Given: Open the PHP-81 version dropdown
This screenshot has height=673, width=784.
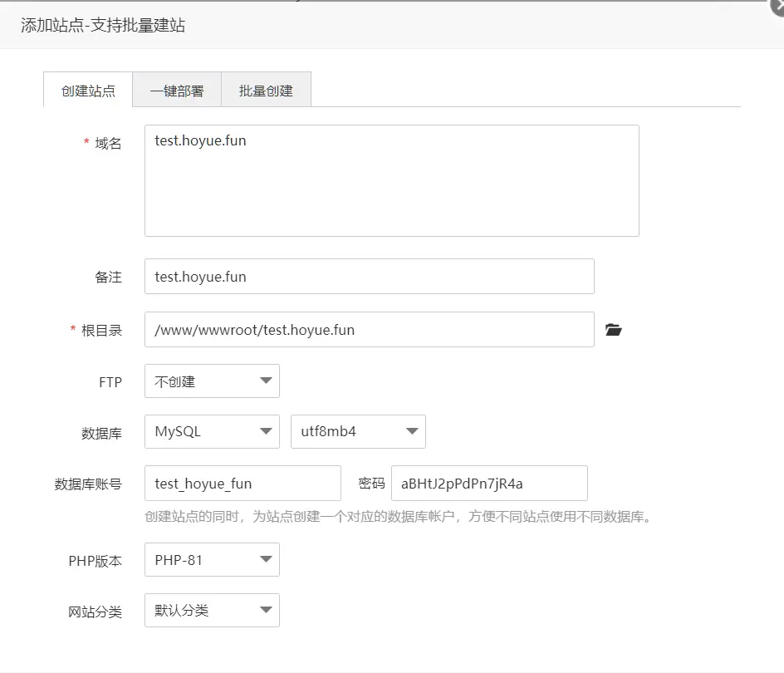Looking at the screenshot, I should point(212,560).
